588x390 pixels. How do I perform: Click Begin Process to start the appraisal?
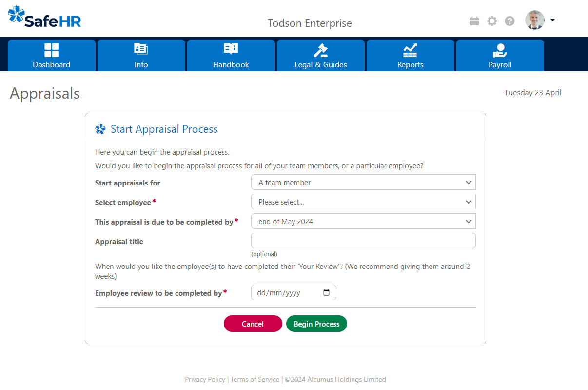pyautogui.click(x=316, y=324)
